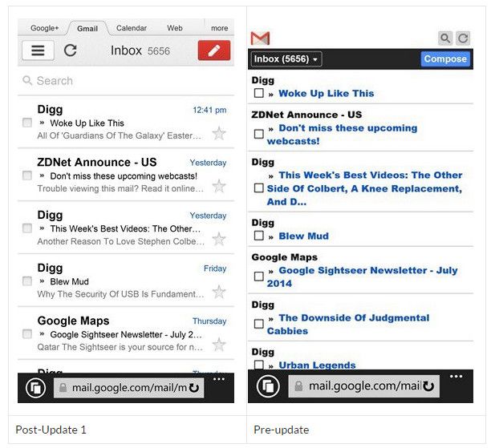Tap the red compose pencil icon

point(213,50)
